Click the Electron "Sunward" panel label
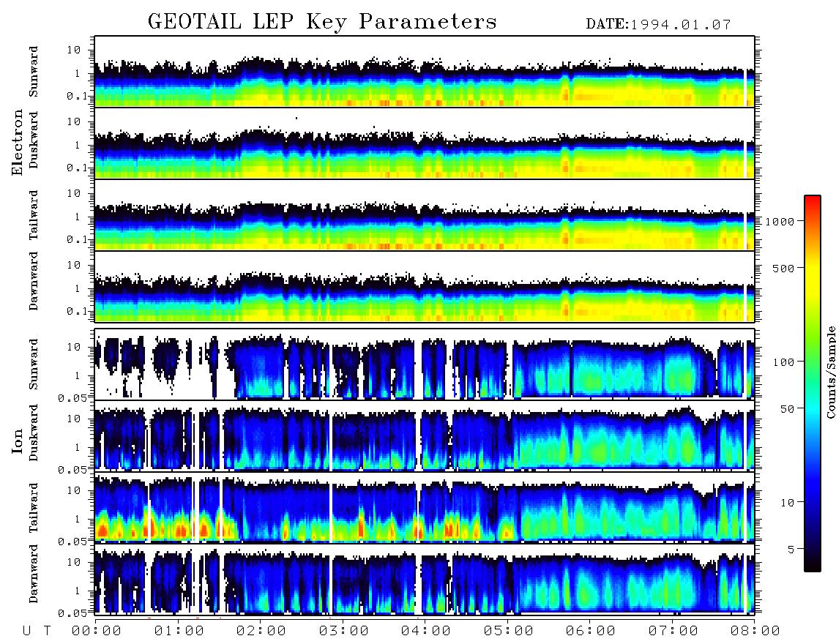 pyautogui.click(x=34, y=72)
